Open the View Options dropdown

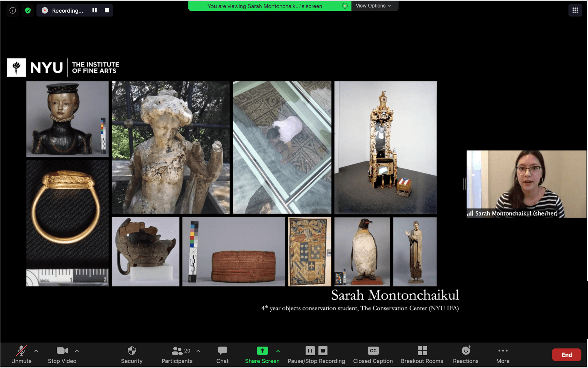374,6
